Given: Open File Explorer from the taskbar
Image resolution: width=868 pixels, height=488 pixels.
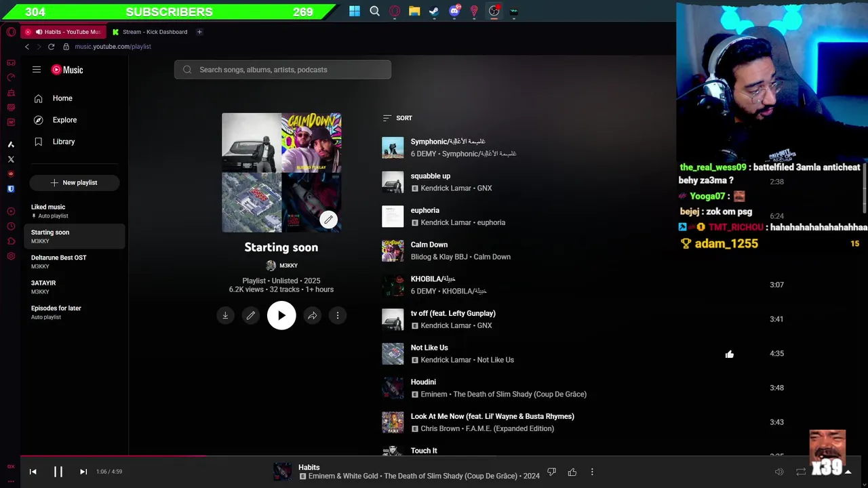Looking at the screenshot, I should coord(414,11).
